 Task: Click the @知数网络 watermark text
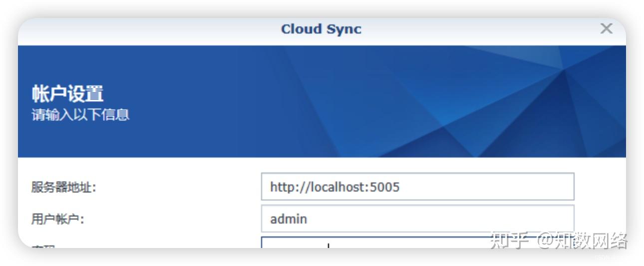(x=582, y=240)
